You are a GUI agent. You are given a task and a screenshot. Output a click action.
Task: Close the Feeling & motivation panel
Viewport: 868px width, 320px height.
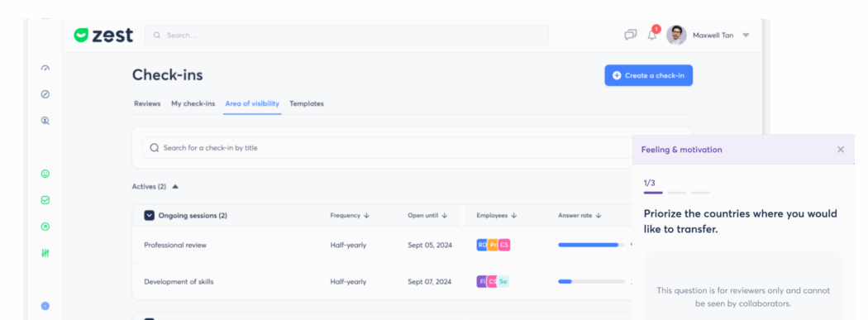[841, 150]
